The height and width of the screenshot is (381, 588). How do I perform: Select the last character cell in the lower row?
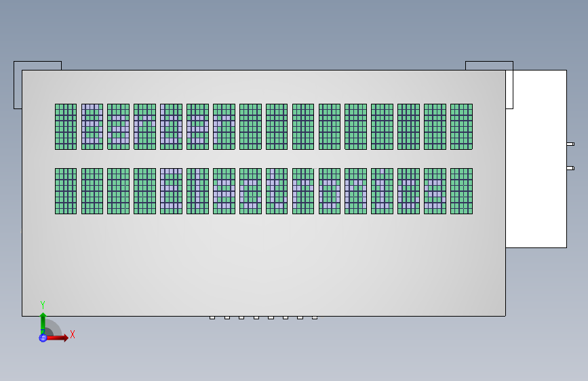pos(462,191)
